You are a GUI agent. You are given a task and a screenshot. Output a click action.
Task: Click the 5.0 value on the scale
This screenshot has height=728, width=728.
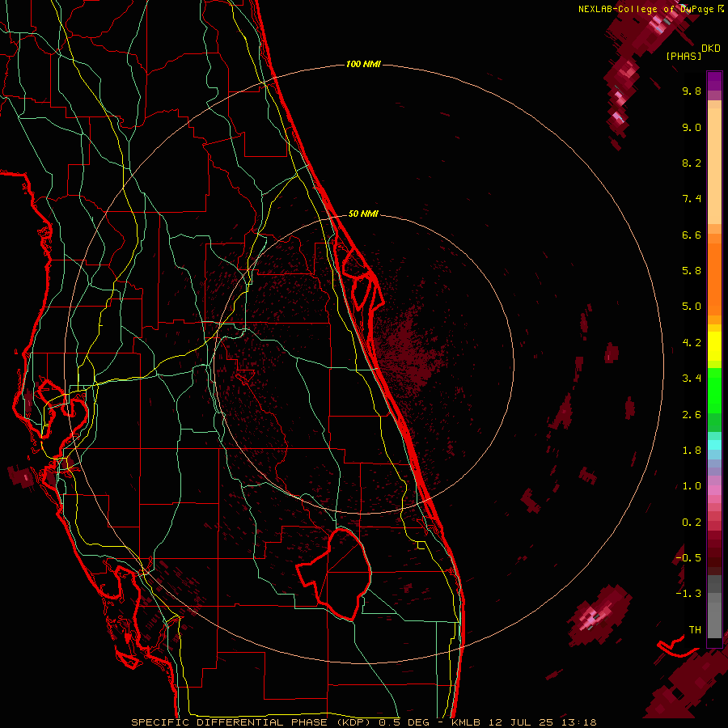[692, 307]
